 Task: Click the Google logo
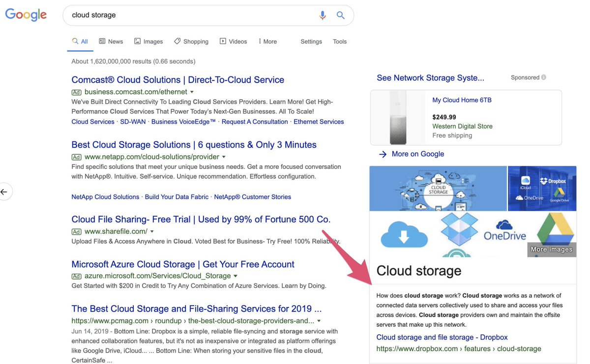tap(26, 15)
